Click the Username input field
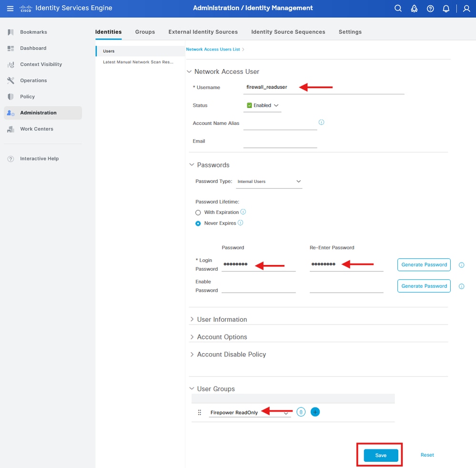The height and width of the screenshot is (468, 476). (324, 88)
